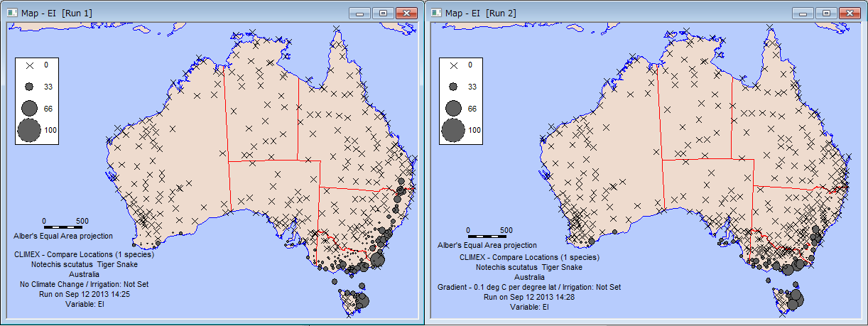Close the Run 1 map window
The height and width of the screenshot is (326, 868).
coord(406,13)
